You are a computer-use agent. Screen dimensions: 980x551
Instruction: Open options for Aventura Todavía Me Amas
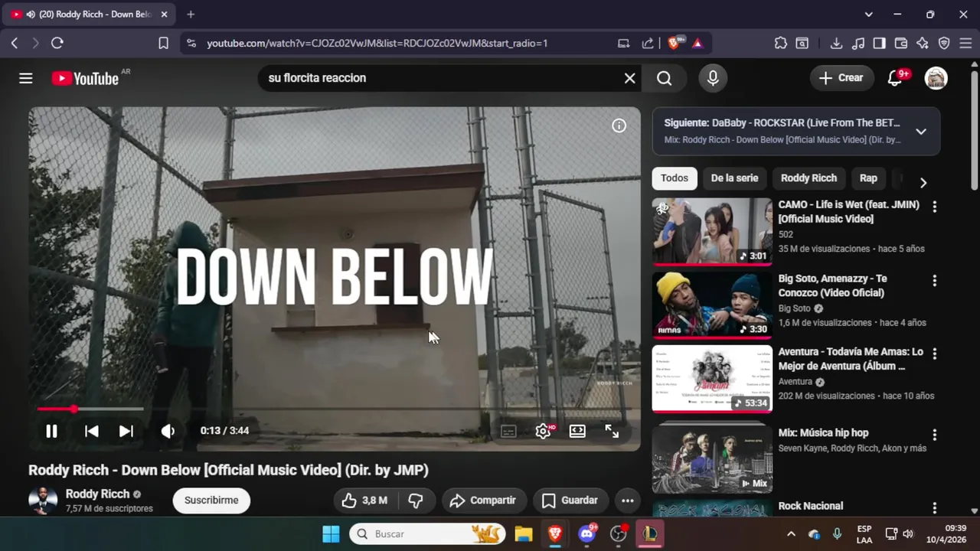pyautogui.click(x=934, y=354)
